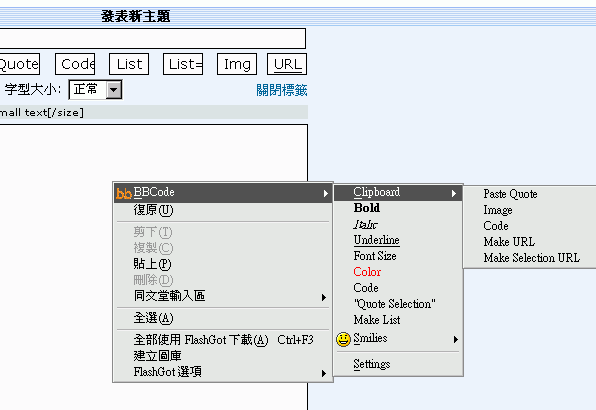Click the URL toolbar button
The height and width of the screenshot is (410, 596).
point(287,64)
